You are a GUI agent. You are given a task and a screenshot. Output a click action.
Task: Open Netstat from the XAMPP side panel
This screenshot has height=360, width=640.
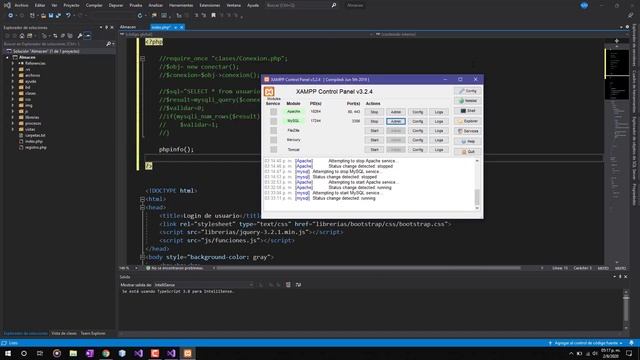467,101
